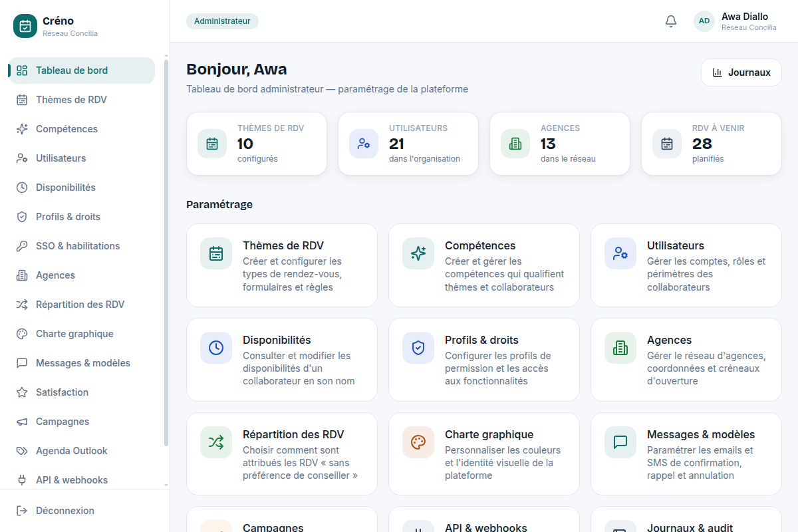798x532 pixels.
Task: Click Disponibilités sidebar clock icon
Action: point(22,188)
